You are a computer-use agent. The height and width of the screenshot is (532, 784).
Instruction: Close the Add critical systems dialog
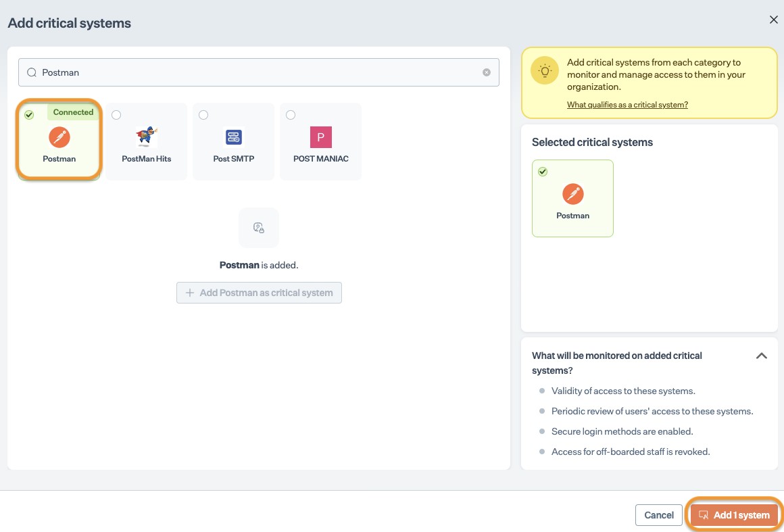pyautogui.click(x=773, y=20)
